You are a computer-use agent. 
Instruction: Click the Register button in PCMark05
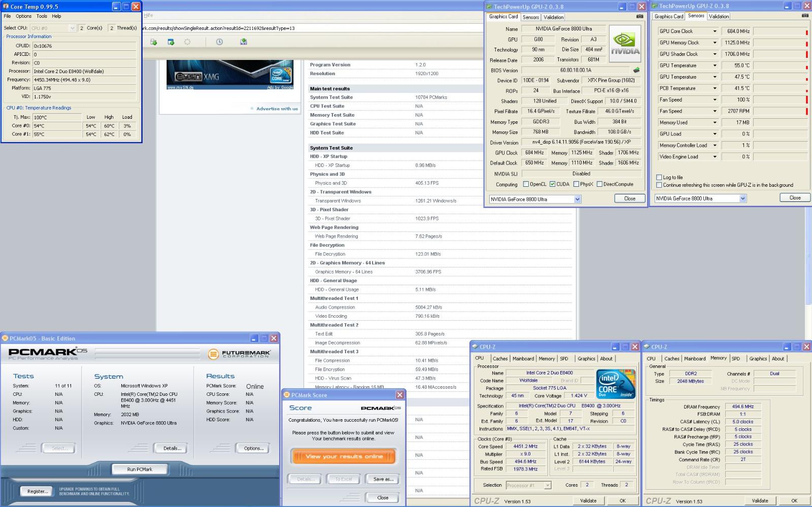click(38, 491)
